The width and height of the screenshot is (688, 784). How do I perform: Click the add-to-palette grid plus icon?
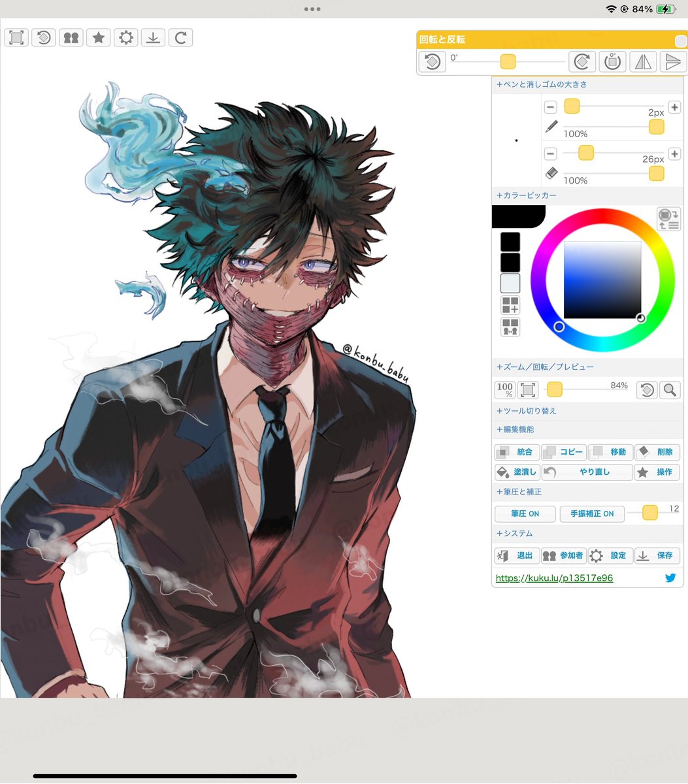coord(510,305)
